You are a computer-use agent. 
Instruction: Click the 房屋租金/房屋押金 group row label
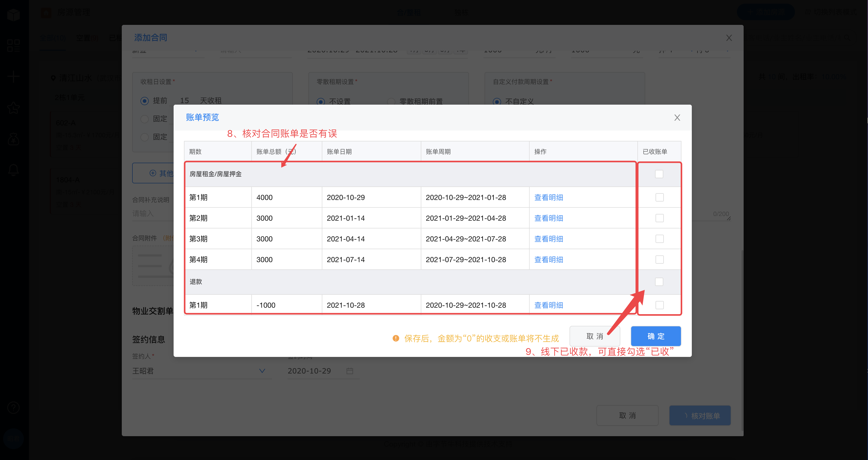pos(215,174)
